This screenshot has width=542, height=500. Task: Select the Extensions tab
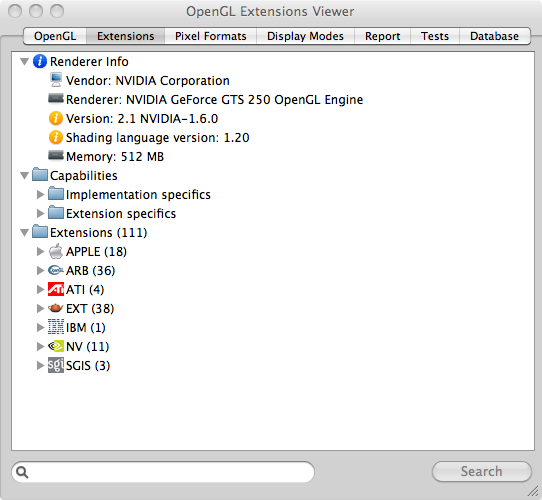pos(125,36)
